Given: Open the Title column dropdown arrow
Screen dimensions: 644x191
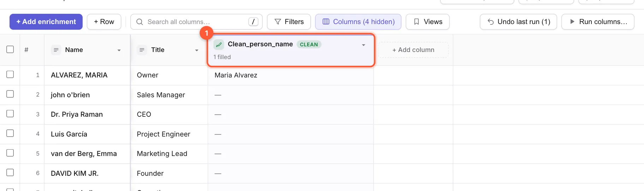Looking at the screenshot, I should point(197,50).
